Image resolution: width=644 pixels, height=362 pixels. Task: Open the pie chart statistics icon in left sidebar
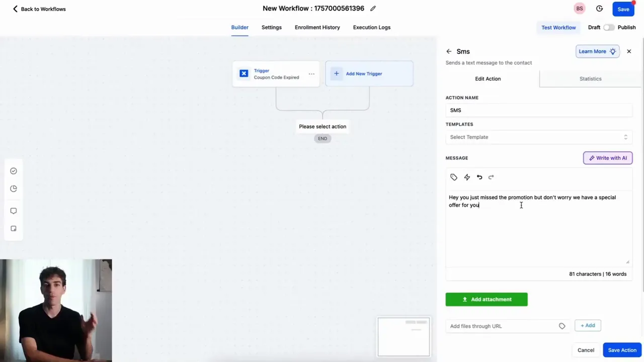14,189
